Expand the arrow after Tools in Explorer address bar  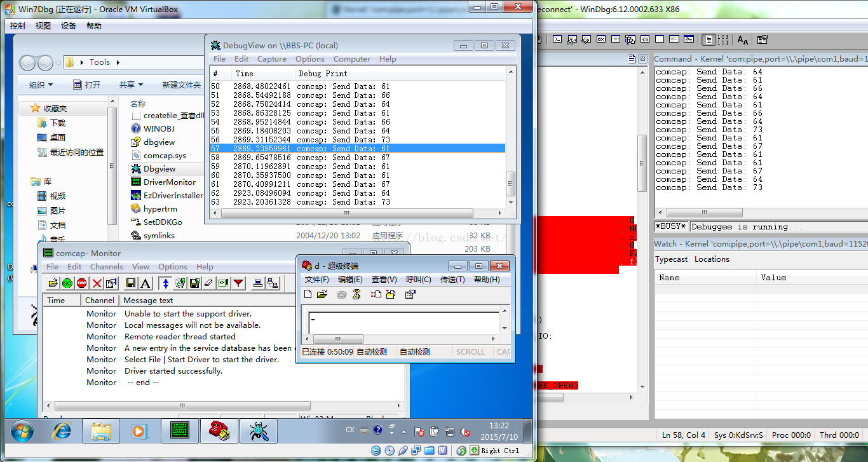118,62
